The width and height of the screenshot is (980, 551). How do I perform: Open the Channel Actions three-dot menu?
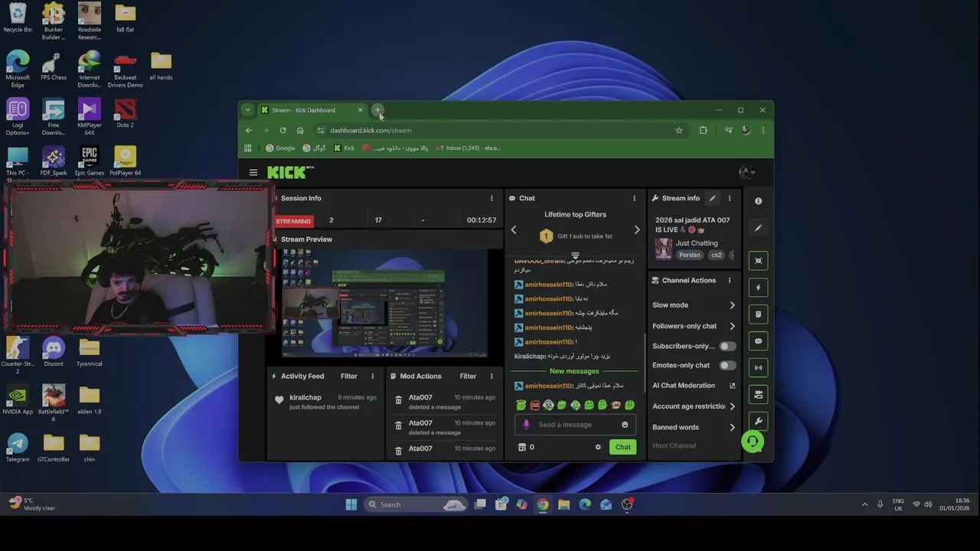[729, 281]
